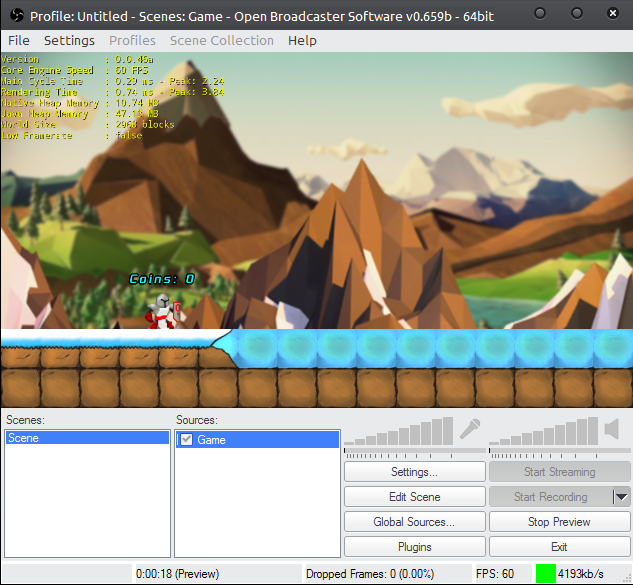This screenshot has height=585, width=633.
Task: Mute the desktop speaker icon
Action: click(x=612, y=429)
